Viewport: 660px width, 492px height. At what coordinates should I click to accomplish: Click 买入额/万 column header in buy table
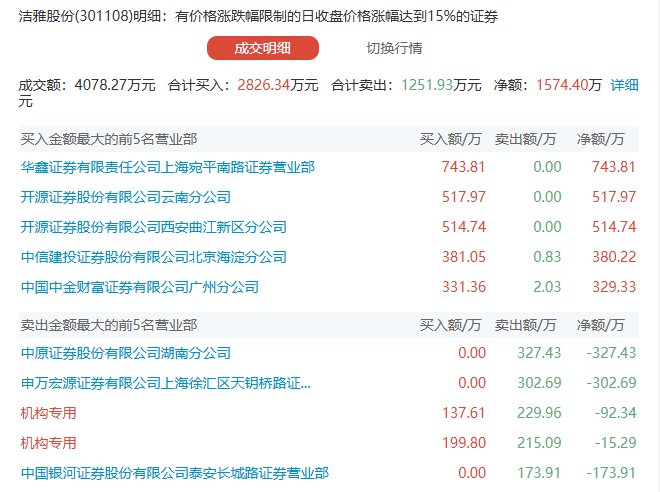(x=450, y=139)
